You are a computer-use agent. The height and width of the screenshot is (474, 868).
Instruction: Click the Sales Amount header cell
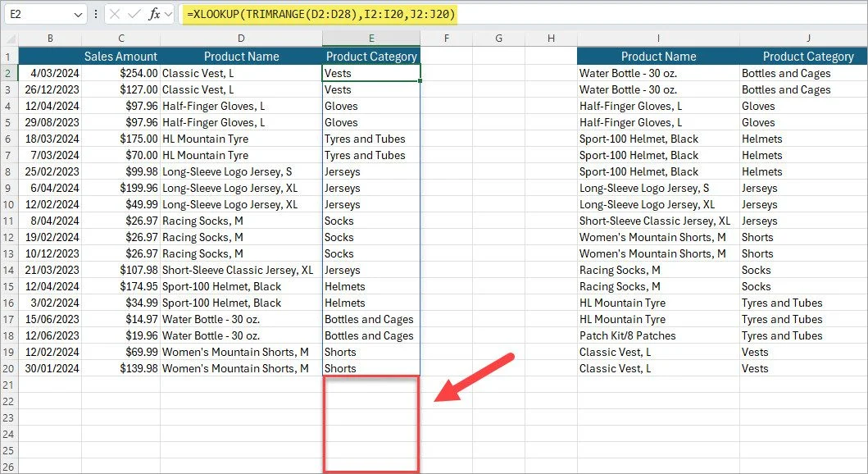[x=120, y=57]
